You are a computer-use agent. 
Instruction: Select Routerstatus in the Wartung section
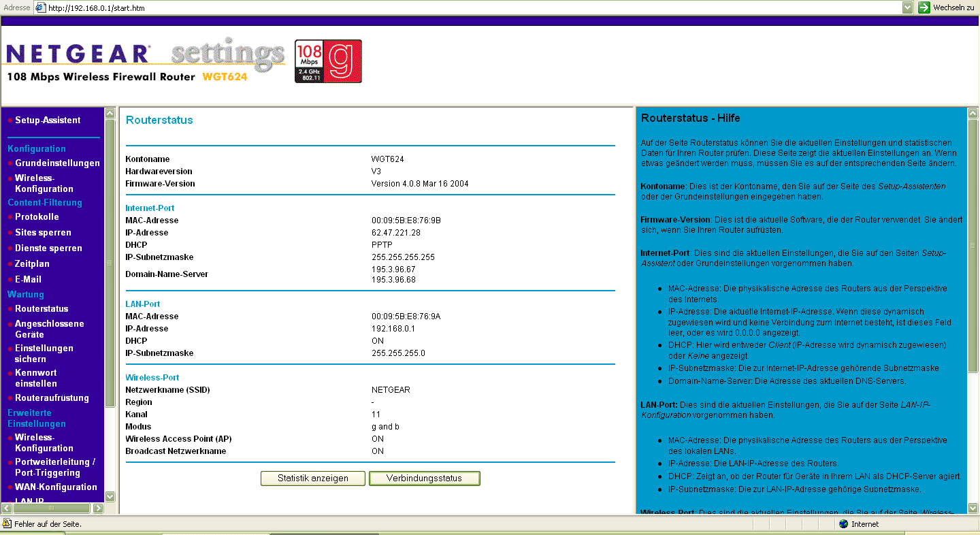pyautogui.click(x=42, y=308)
